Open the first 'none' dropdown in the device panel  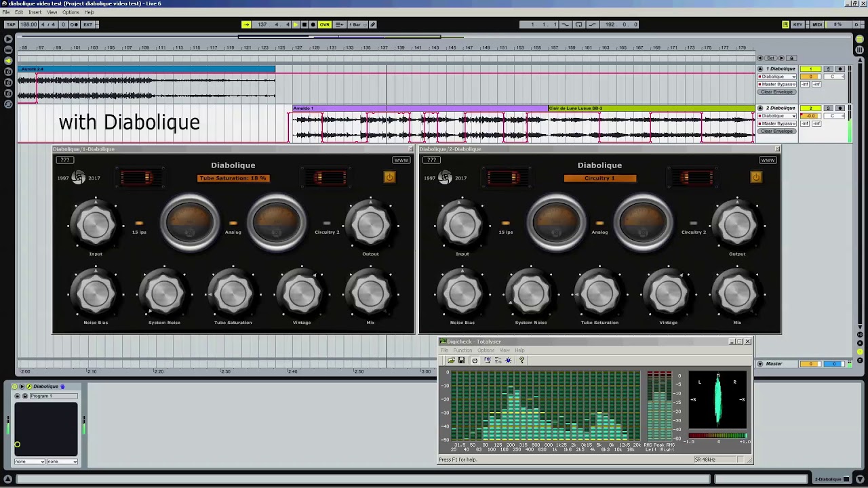[x=29, y=462]
